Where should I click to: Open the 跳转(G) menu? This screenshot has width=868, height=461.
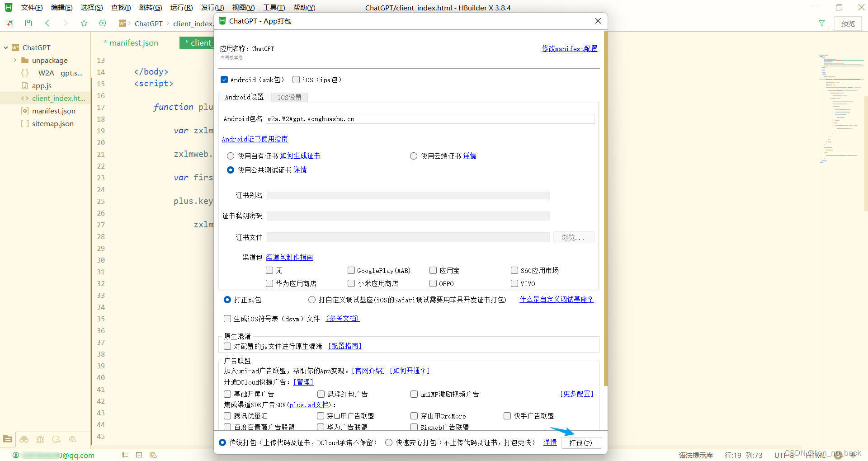point(151,8)
